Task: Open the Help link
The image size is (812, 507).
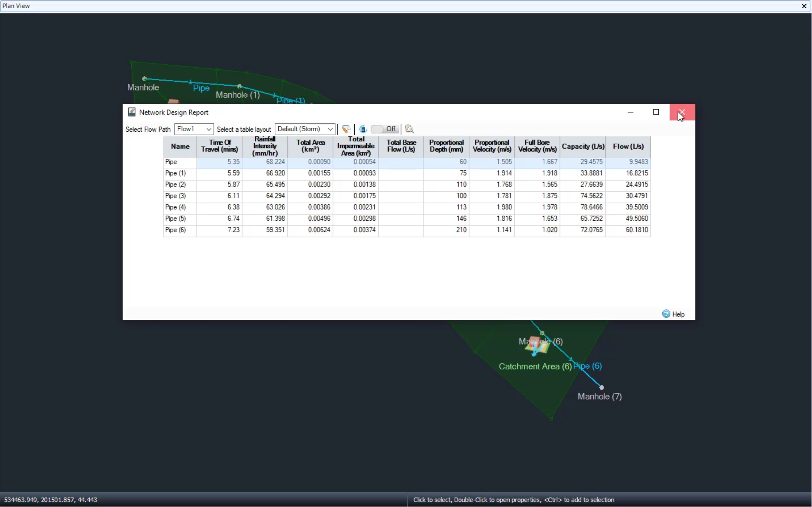Action: tap(679, 314)
